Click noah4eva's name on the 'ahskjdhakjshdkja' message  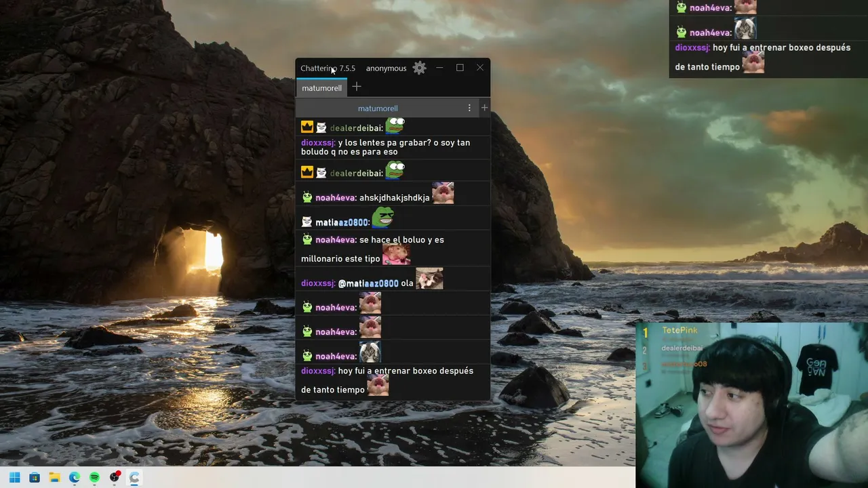(336, 198)
